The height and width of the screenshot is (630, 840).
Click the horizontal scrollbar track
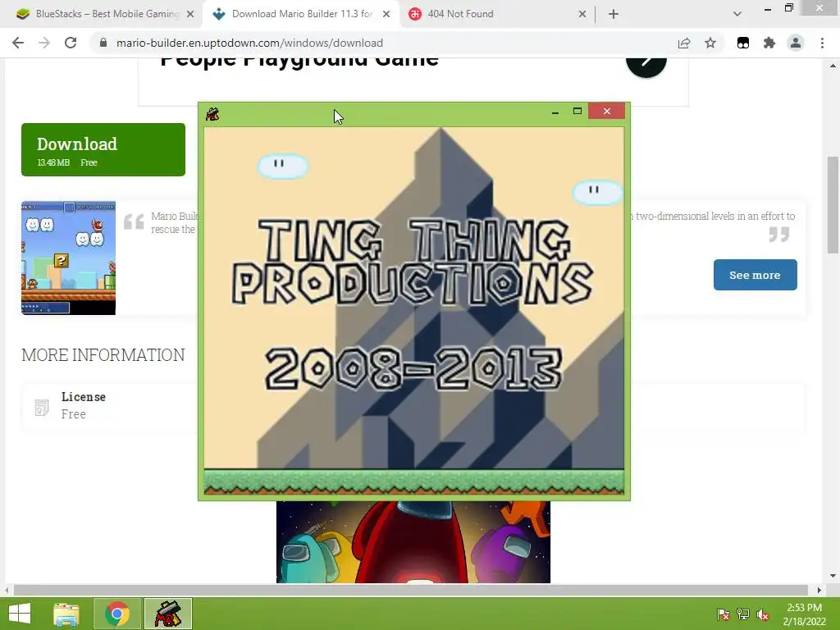411,590
